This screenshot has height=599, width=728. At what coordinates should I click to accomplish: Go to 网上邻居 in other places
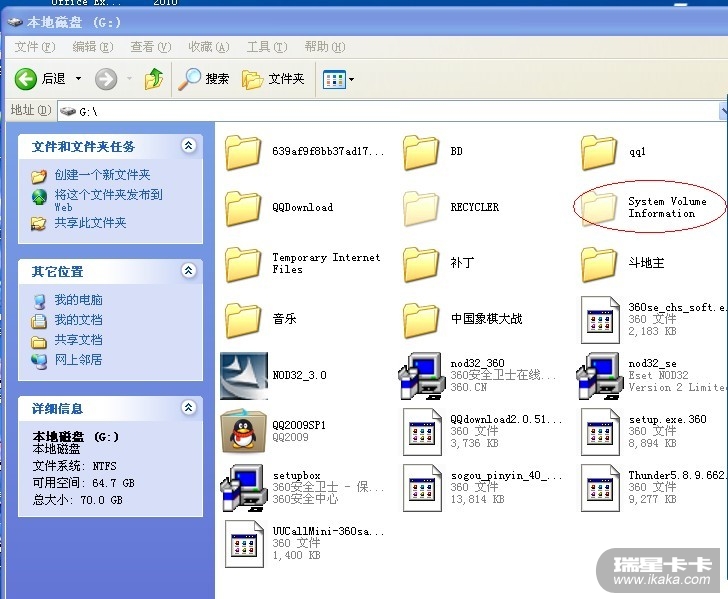78,360
